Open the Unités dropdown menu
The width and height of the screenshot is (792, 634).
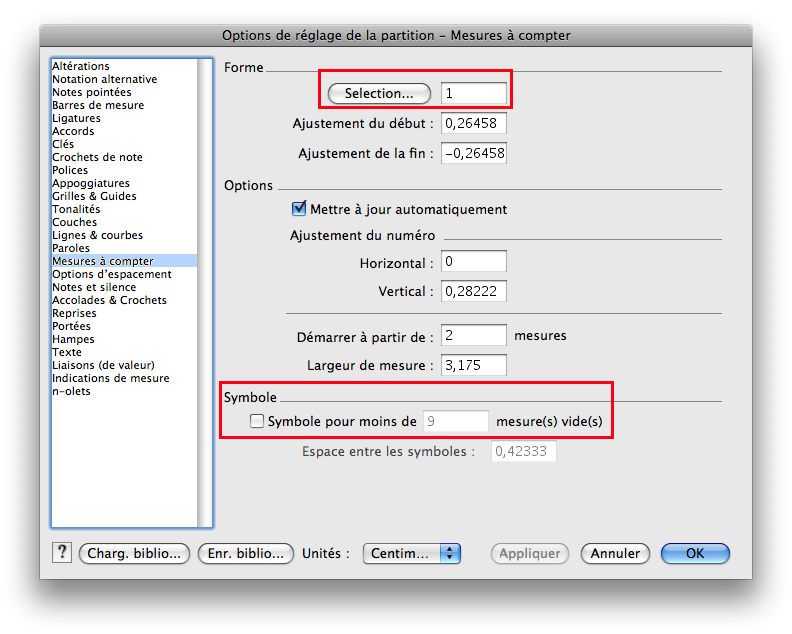(411, 553)
